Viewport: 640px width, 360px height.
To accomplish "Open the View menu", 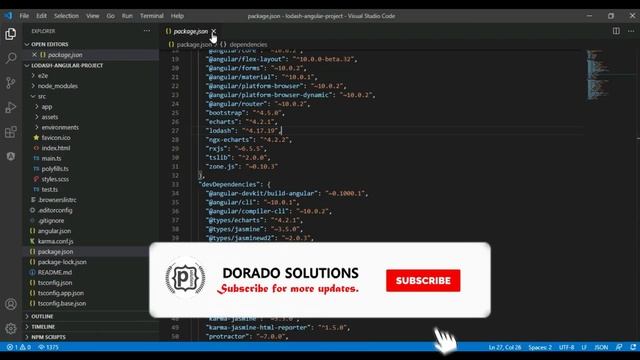I will click(93, 16).
